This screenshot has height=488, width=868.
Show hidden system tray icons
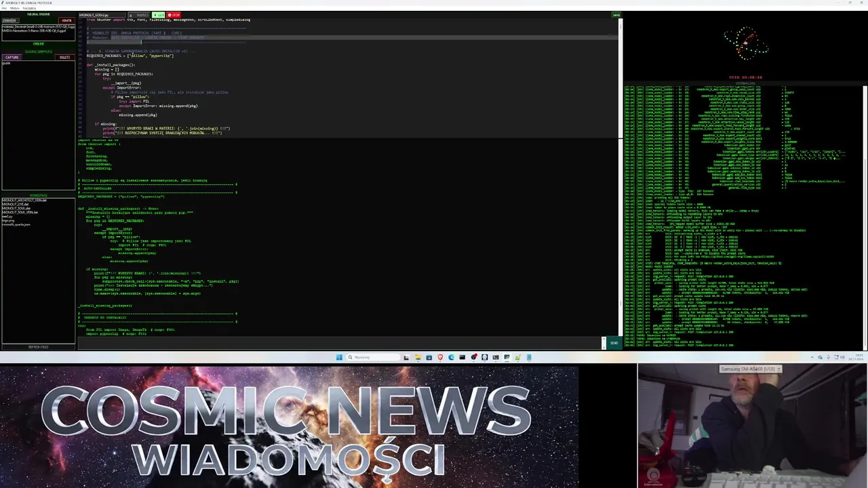(812, 357)
